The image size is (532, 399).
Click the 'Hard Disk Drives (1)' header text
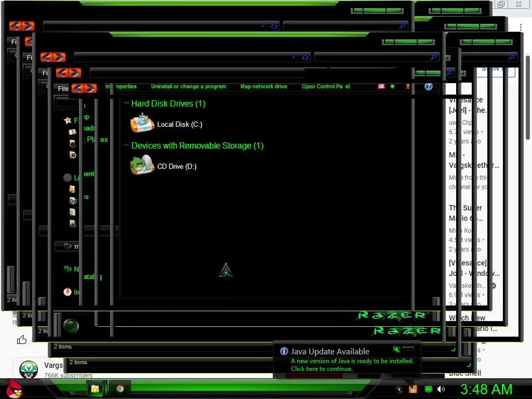point(168,103)
